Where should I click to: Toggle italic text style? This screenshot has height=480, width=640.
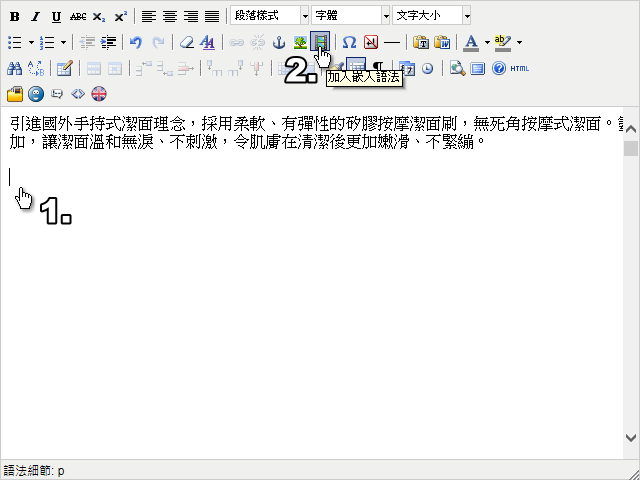point(35,16)
